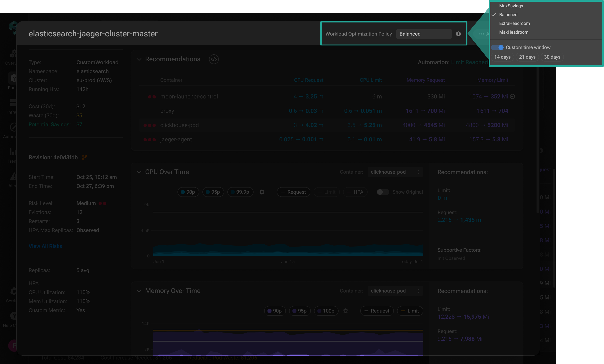Select MaxHeadroom policy option
This screenshot has height=364, width=604.
click(514, 32)
